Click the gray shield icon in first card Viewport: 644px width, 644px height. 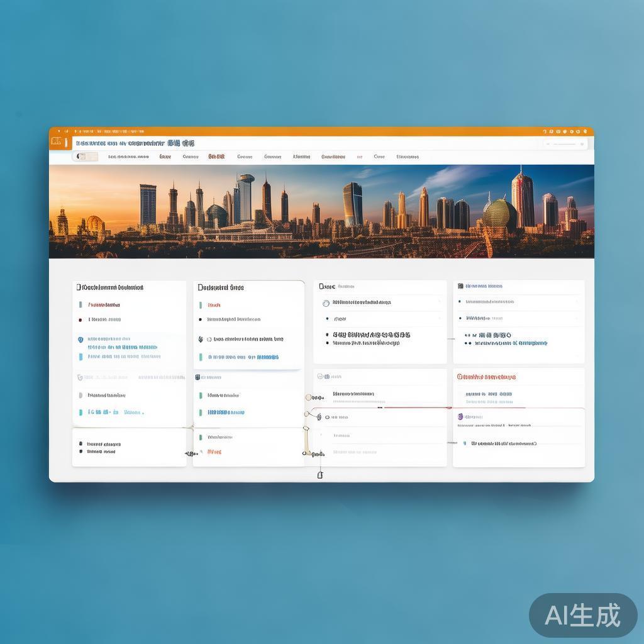click(80, 377)
